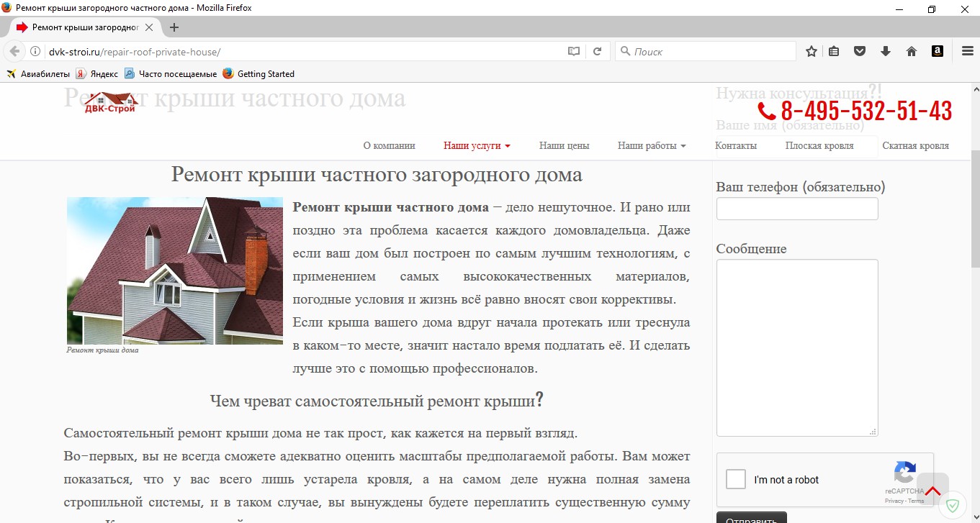This screenshot has height=523, width=980.
Task: Open Авиабилеты bookmark
Action: point(38,73)
